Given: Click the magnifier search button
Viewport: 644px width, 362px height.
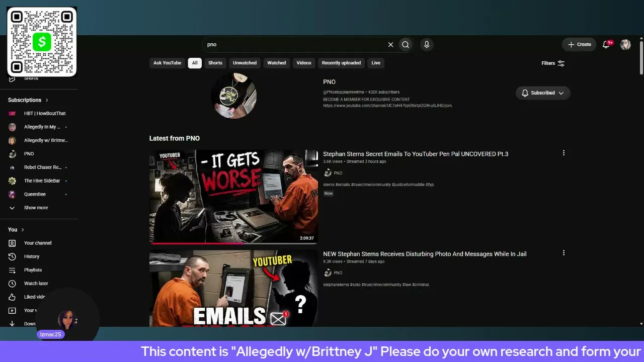Looking at the screenshot, I should pyautogui.click(x=406, y=44).
